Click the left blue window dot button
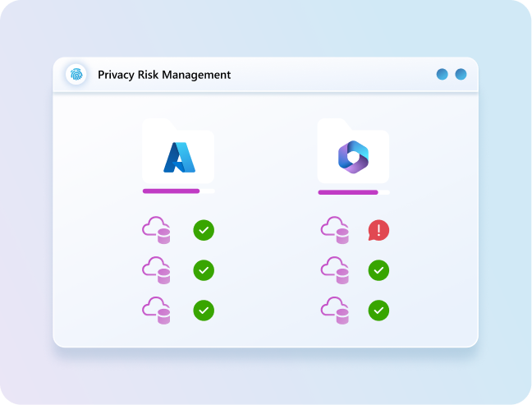Image resolution: width=532 pixels, height=405 pixels. 442,74
